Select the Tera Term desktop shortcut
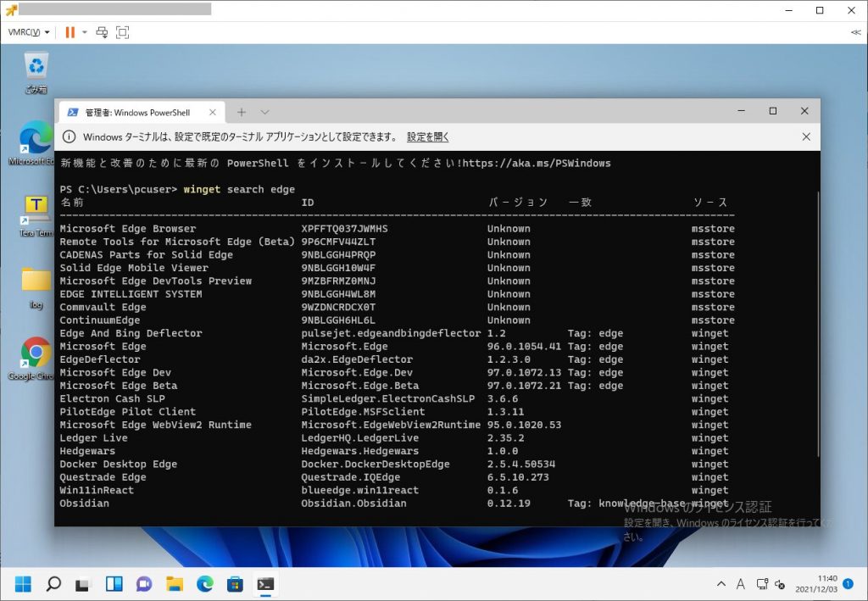The width and height of the screenshot is (868, 601). coord(36,216)
